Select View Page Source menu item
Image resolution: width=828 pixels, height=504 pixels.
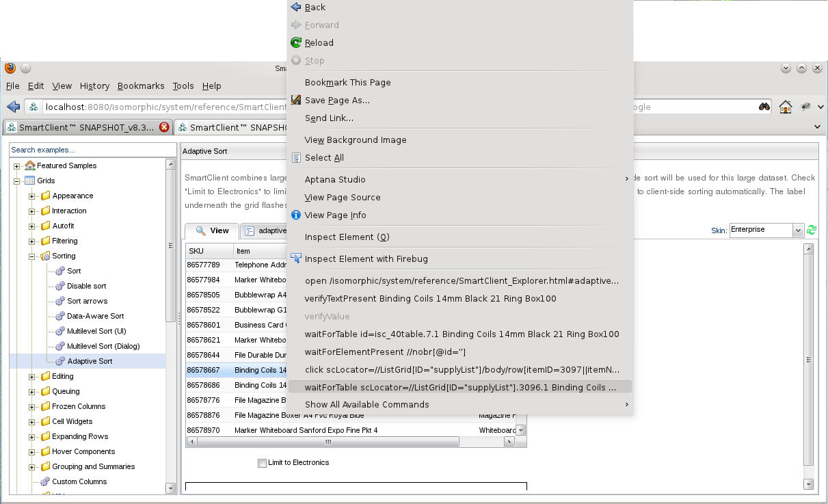343,197
